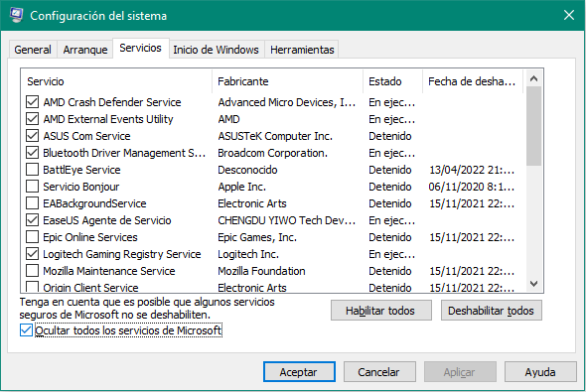Close the Configuración del sistema window
Image resolution: width=586 pixels, height=392 pixels.
569,15
